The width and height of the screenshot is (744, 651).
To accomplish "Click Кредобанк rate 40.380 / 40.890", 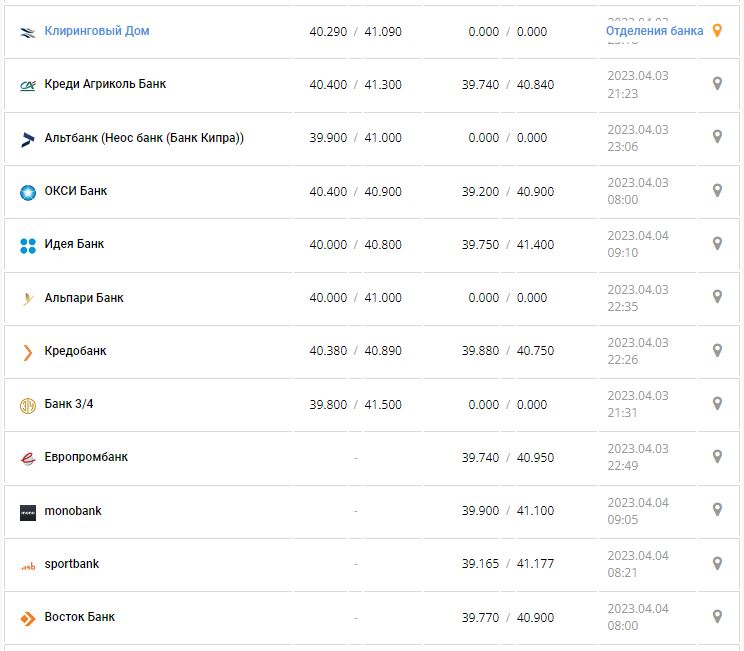I will (x=355, y=351).
